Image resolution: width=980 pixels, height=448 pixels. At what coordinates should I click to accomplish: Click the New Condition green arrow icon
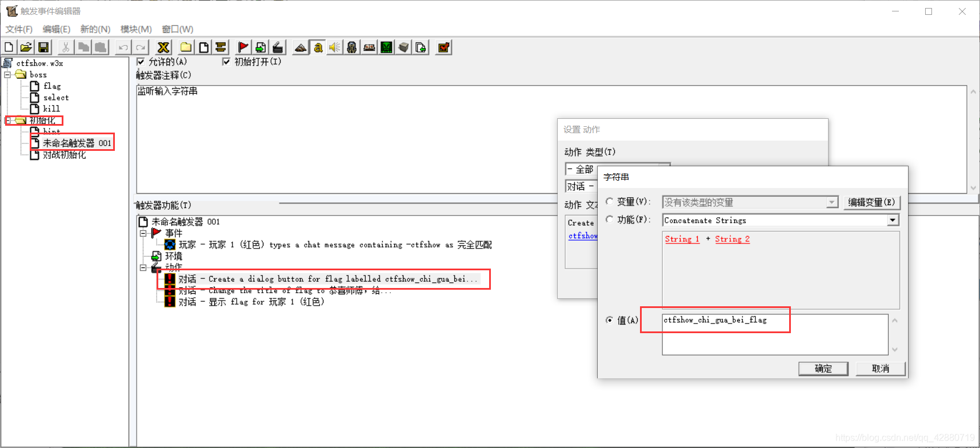[261, 47]
